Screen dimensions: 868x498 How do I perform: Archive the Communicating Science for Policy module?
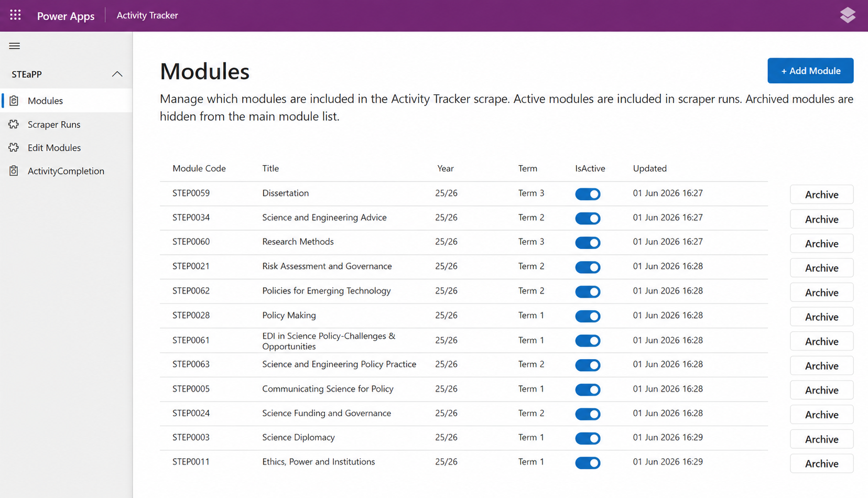(x=821, y=391)
